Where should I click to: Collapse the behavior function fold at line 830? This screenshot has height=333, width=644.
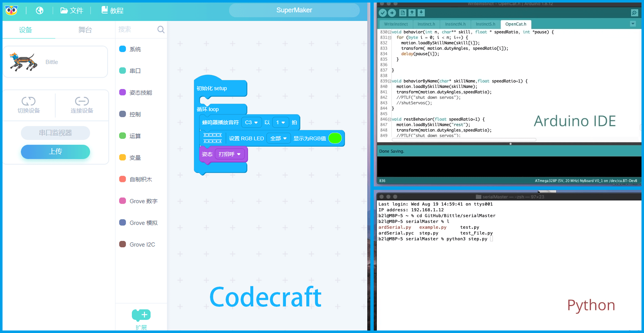(x=390, y=32)
